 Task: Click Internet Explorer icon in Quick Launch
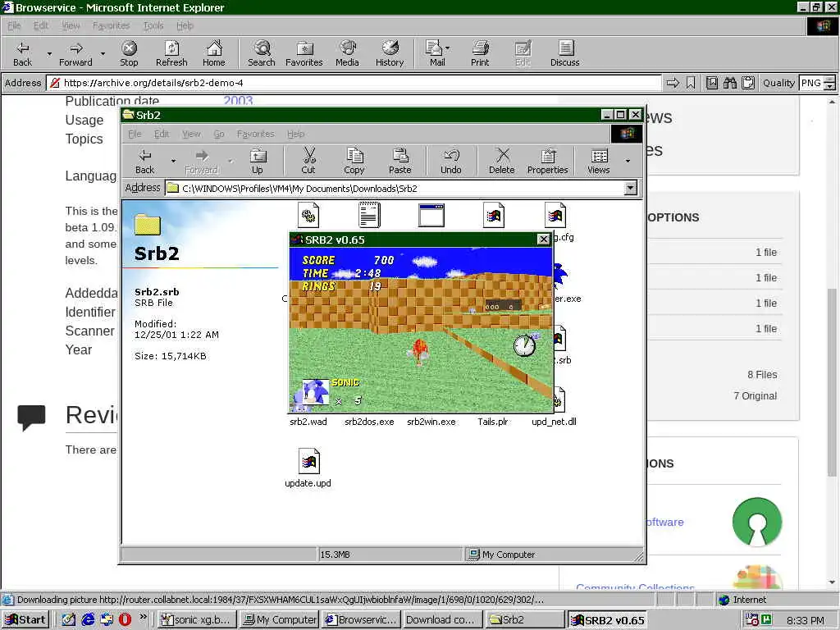tap(89, 619)
